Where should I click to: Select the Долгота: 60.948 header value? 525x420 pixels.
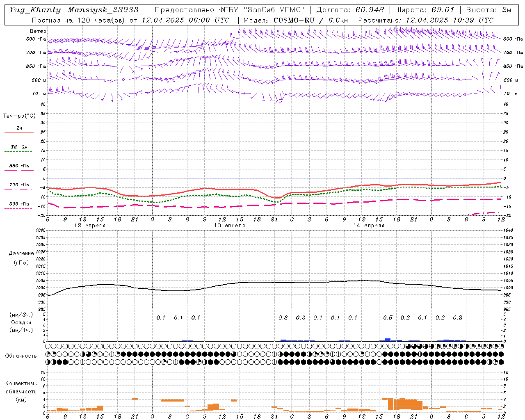[350, 10]
